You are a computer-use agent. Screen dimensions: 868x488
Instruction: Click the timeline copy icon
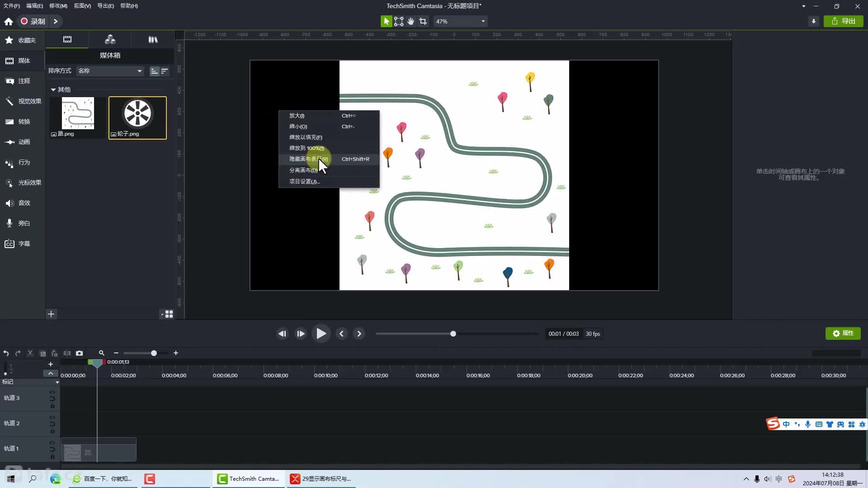pos(42,353)
